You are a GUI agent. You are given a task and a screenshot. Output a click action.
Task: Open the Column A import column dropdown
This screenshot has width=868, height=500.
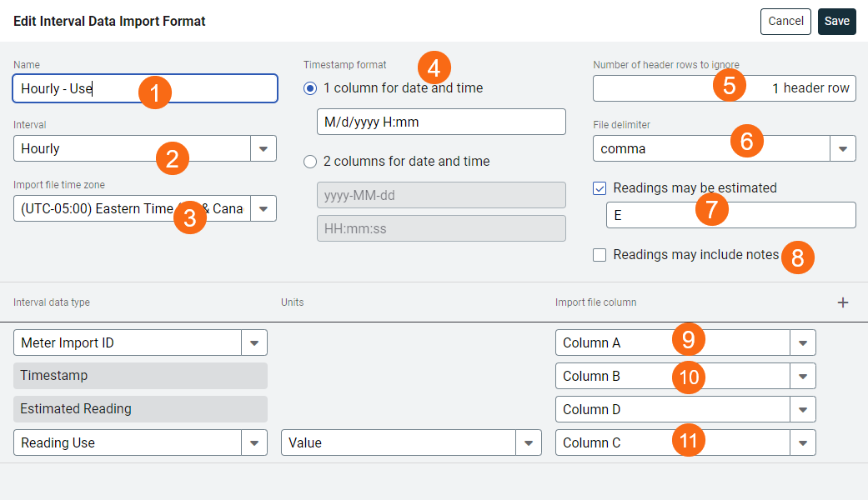(803, 343)
